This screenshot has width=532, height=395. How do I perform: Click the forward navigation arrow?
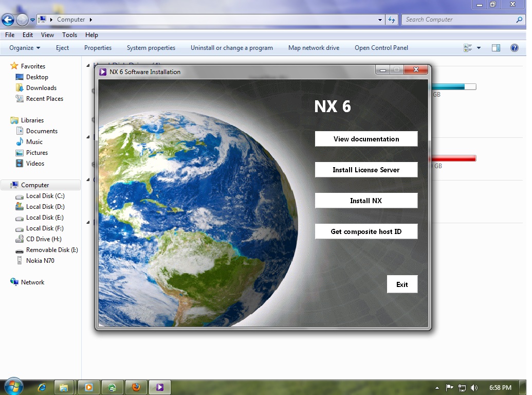[22, 20]
